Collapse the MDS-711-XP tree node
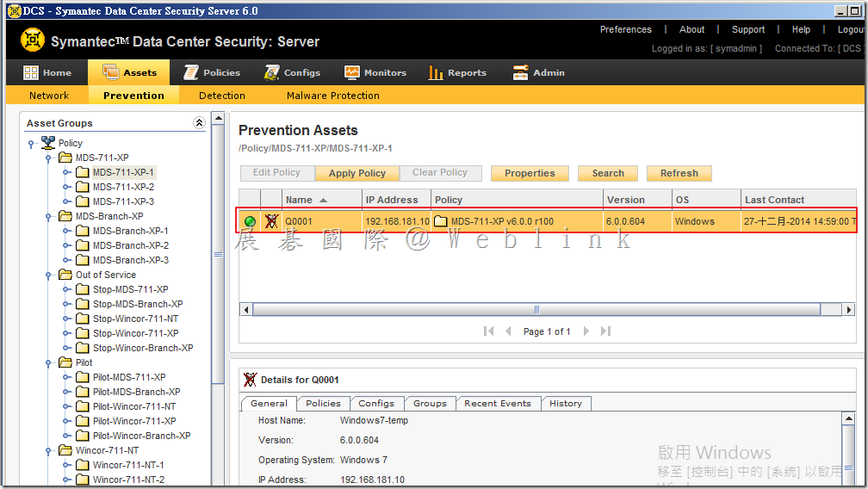Viewport: 868px width, 489px height. point(48,158)
